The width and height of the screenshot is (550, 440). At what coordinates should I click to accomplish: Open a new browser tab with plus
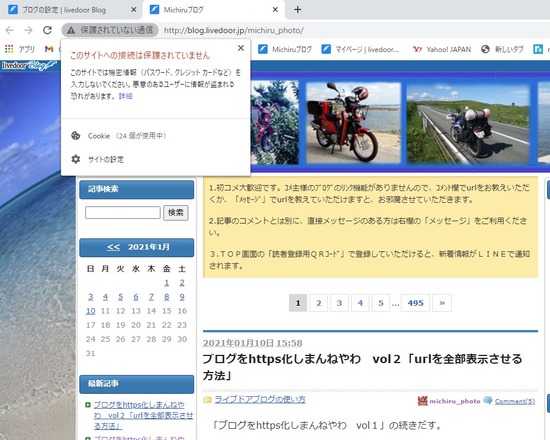click(297, 10)
